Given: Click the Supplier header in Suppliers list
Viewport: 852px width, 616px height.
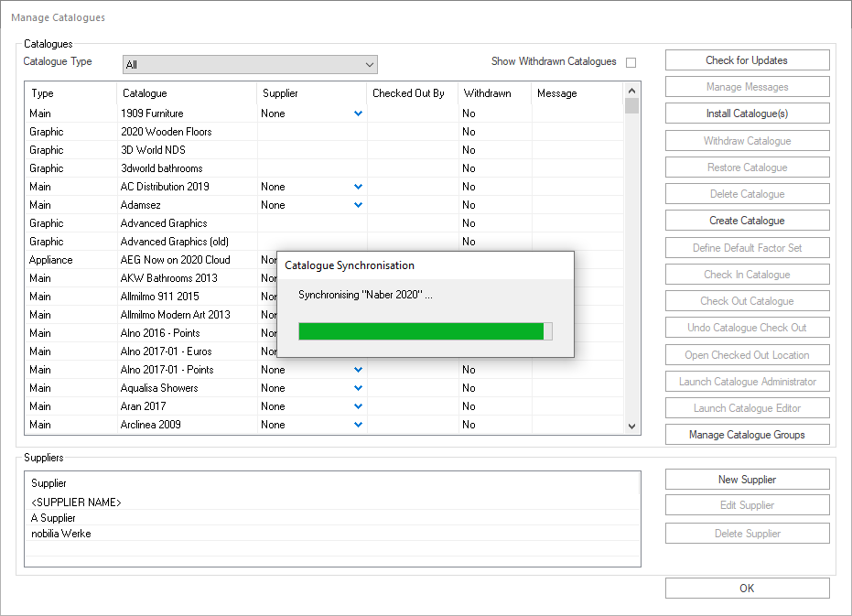Looking at the screenshot, I should point(332,483).
